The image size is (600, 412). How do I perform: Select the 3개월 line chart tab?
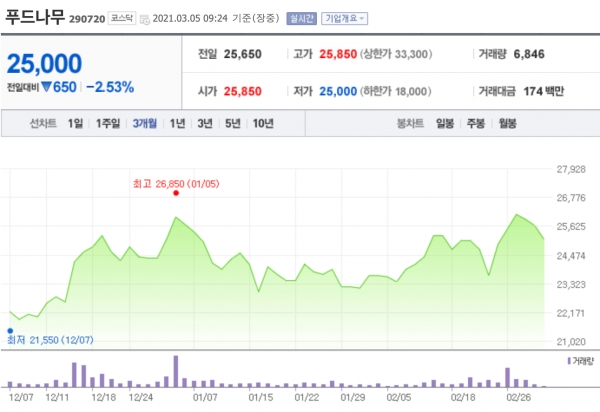coord(145,123)
